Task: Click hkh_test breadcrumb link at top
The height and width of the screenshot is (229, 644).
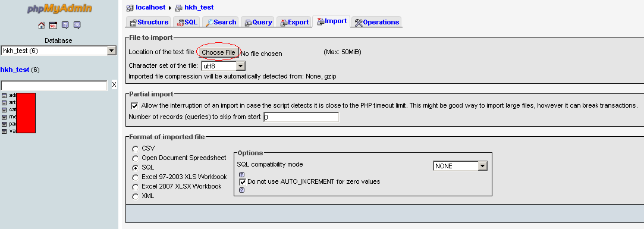Action: pos(199,7)
